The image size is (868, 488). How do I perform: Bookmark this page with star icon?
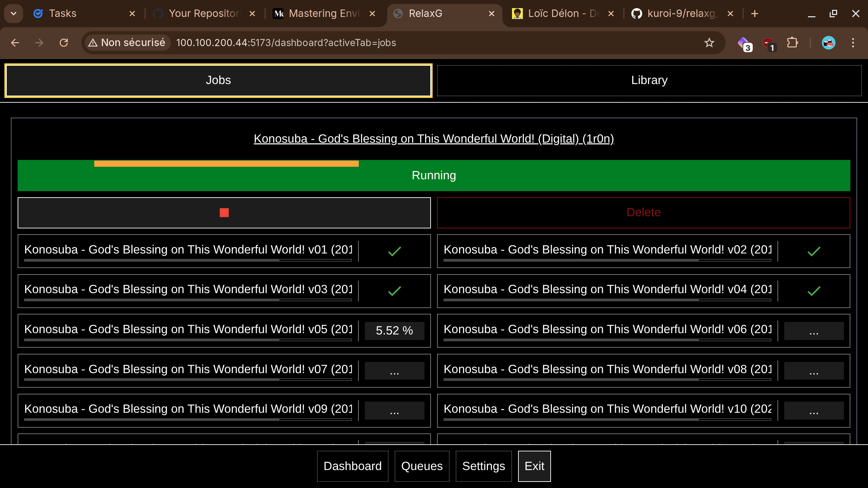pos(709,43)
